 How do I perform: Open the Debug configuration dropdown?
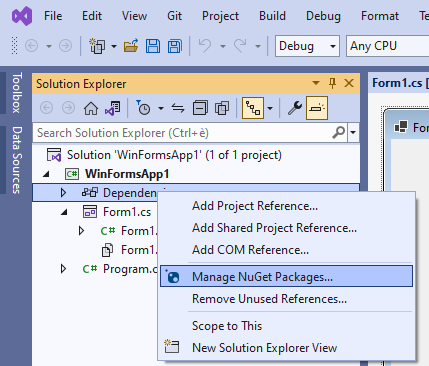pos(307,46)
